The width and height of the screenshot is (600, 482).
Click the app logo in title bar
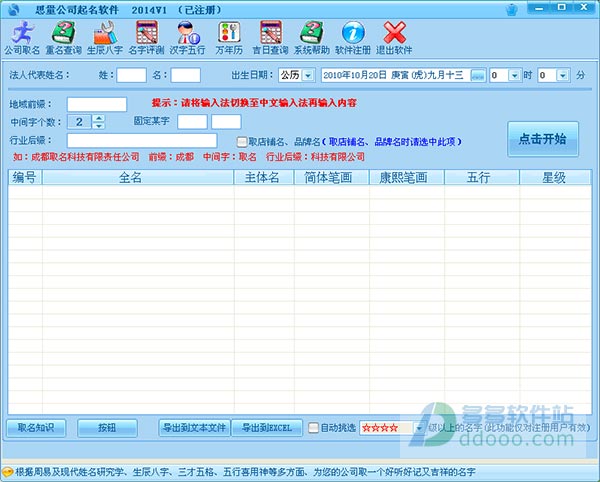click(13, 10)
